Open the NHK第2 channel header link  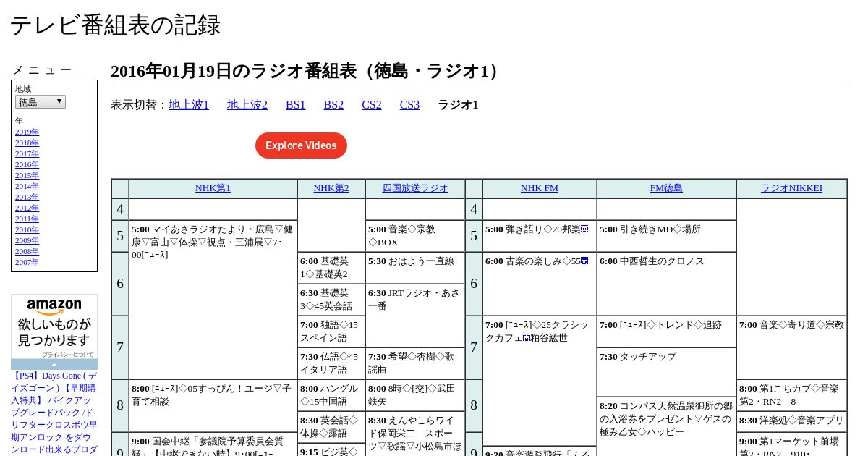pos(331,188)
